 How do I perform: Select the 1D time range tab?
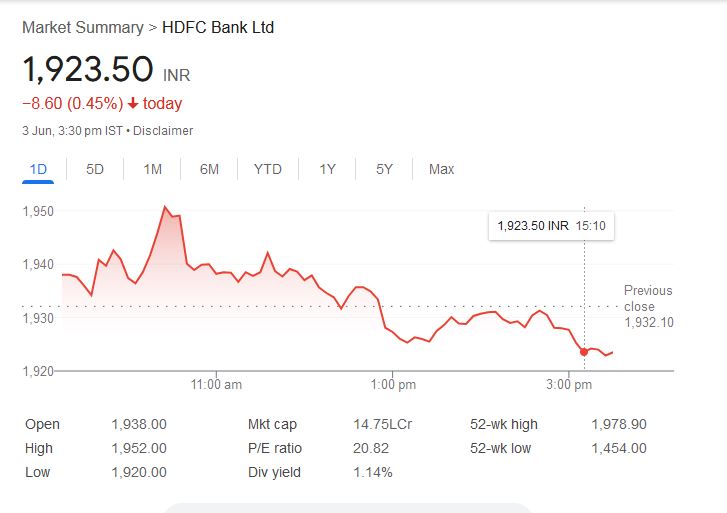click(x=38, y=169)
